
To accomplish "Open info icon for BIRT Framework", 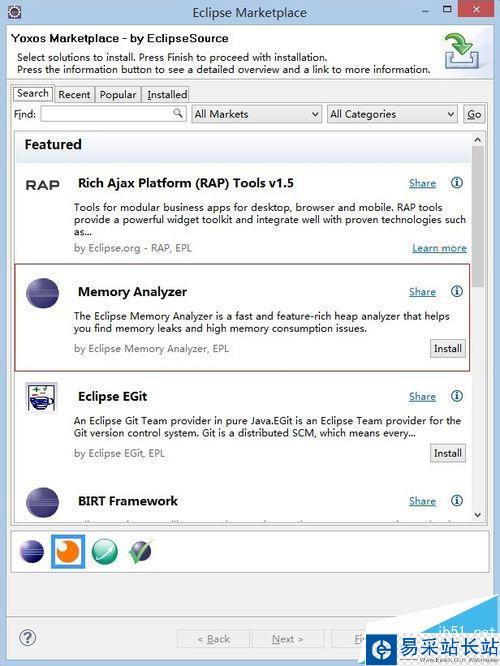I will click(x=457, y=501).
